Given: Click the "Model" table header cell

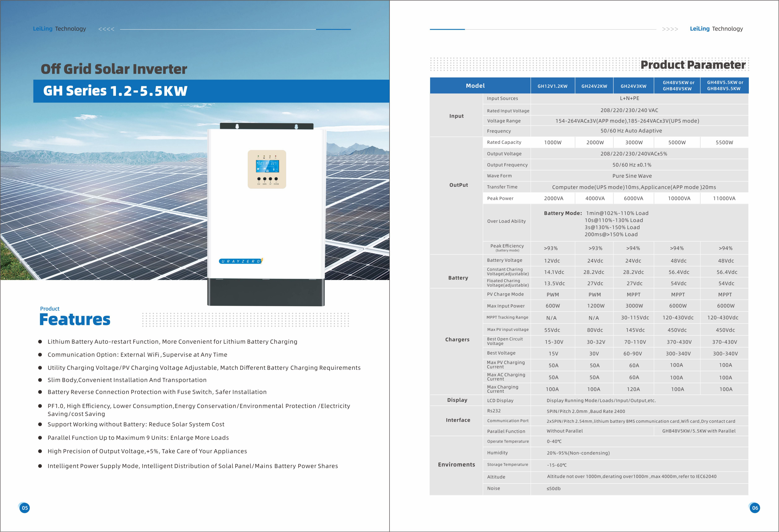Looking at the screenshot, I should pyautogui.click(x=480, y=86).
